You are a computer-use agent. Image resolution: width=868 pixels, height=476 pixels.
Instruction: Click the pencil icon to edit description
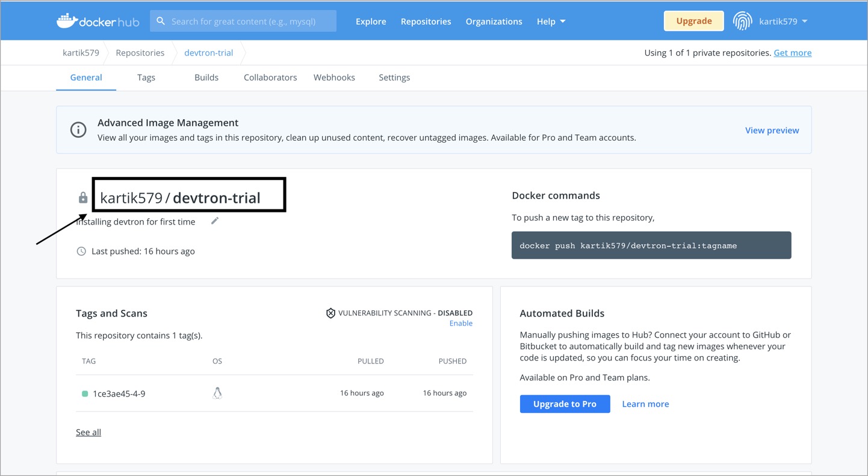215,221
